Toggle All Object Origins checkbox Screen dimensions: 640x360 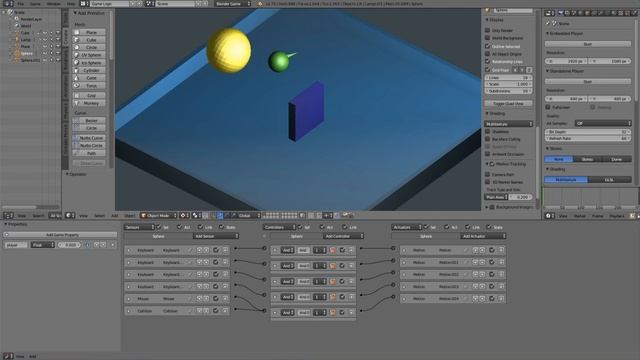coord(487,53)
